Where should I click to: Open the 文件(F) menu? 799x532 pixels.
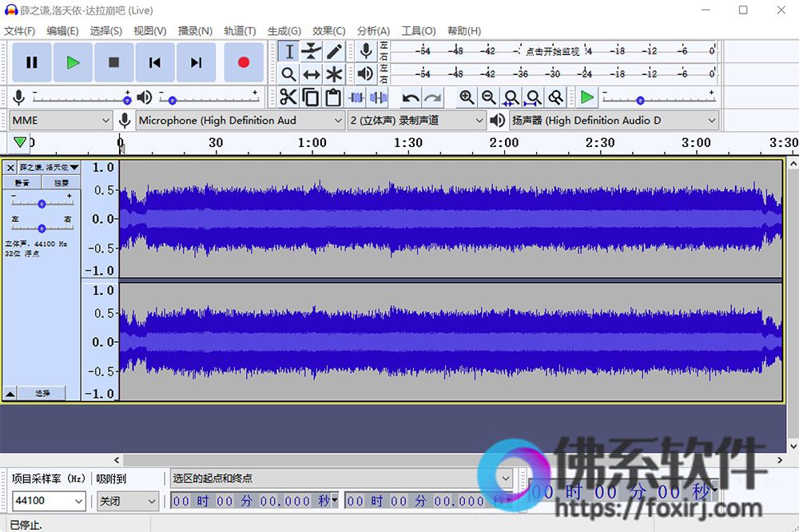pos(19,31)
